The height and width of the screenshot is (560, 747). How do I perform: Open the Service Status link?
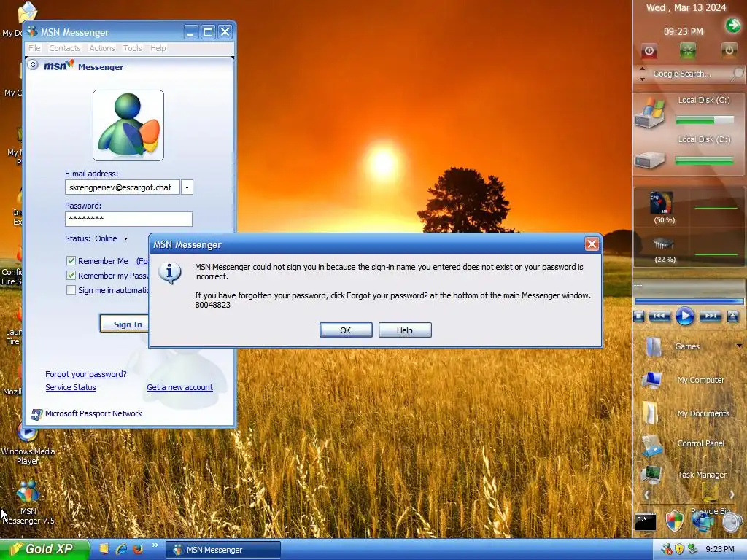coord(71,388)
